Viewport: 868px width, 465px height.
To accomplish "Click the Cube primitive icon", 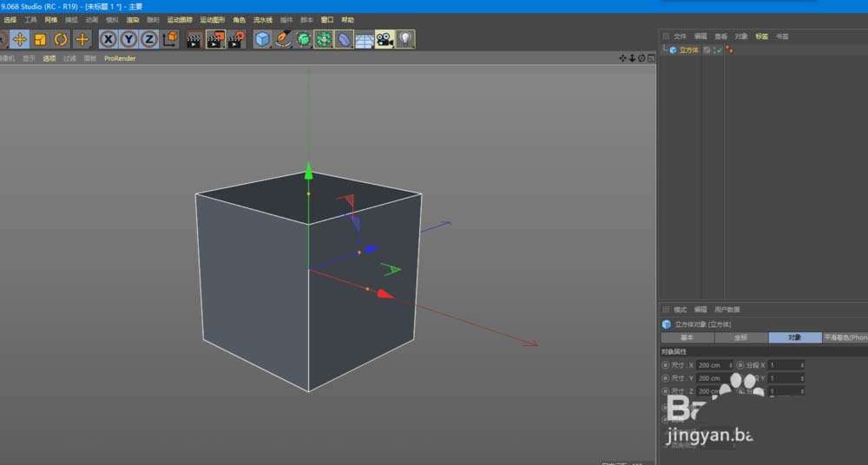I will (262, 39).
